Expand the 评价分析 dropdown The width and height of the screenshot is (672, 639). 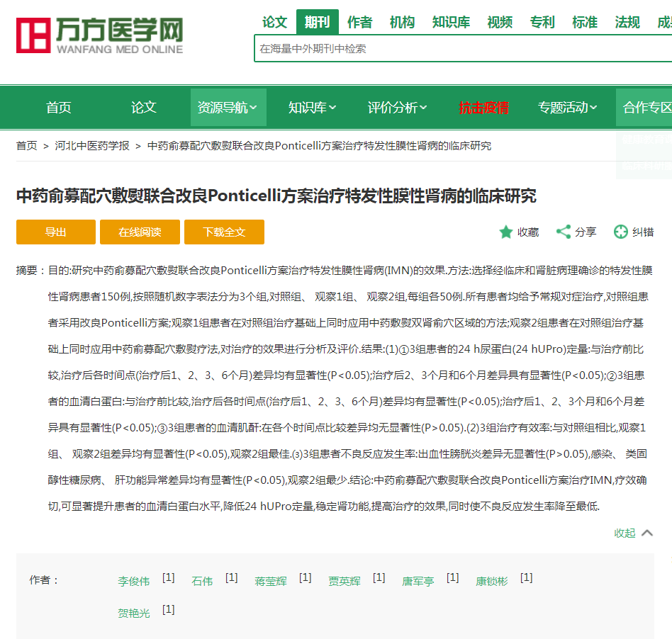397,108
